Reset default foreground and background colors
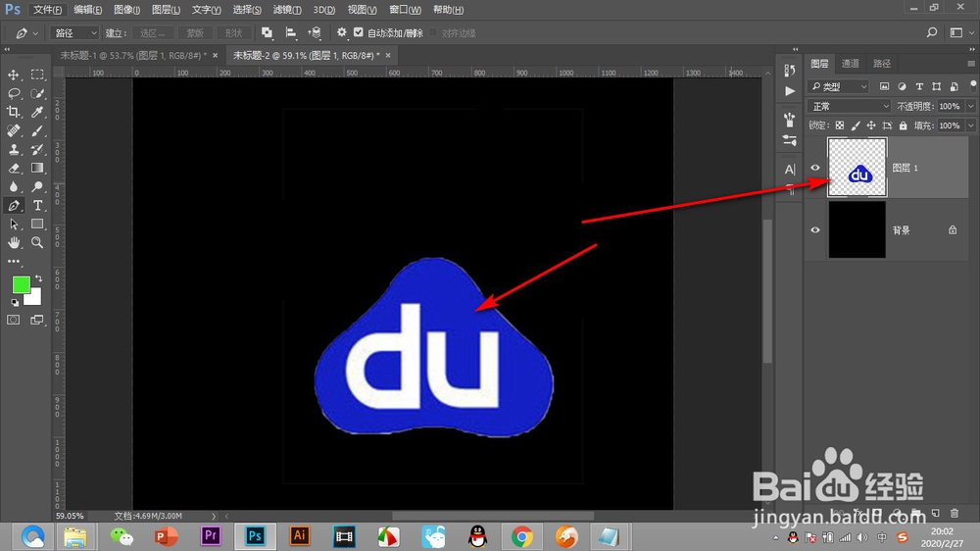Screen dimensions: 980x551 click(15, 303)
